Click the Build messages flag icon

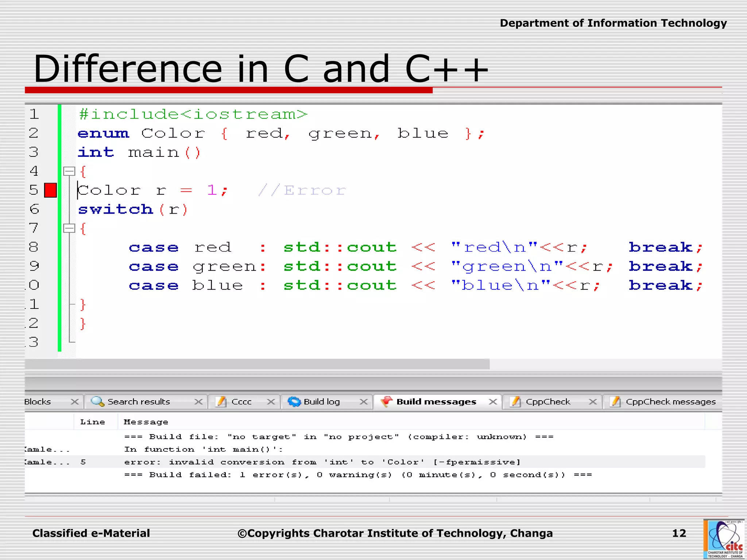386,401
